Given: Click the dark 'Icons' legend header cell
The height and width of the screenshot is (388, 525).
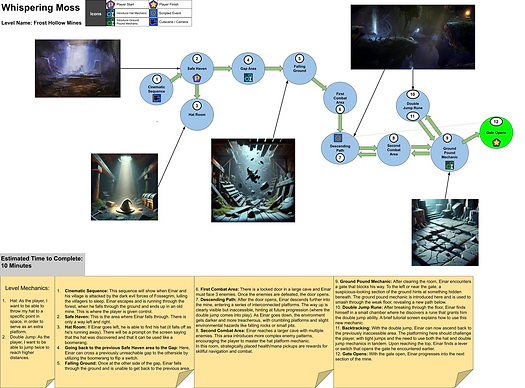Looking at the screenshot, I should coord(96,13).
